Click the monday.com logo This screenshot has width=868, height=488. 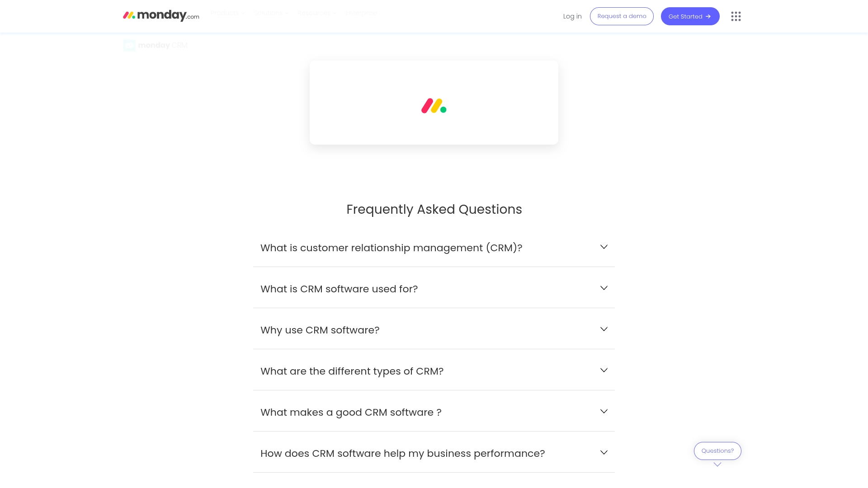[161, 16]
